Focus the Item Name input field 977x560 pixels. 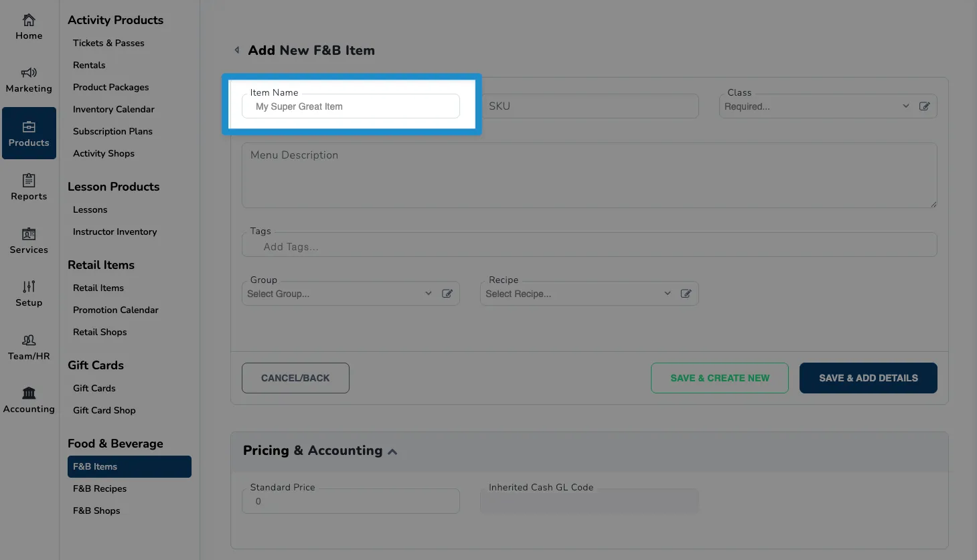click(x=351, y=106)
